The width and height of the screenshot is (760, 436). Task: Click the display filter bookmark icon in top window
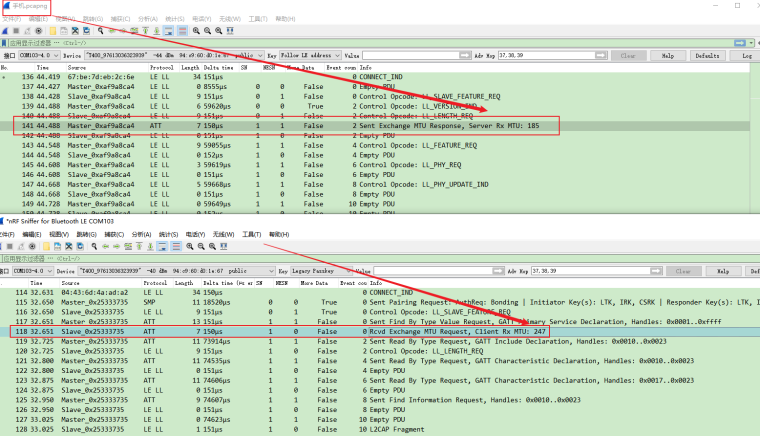pyautogui.click(x=4, y=43)
